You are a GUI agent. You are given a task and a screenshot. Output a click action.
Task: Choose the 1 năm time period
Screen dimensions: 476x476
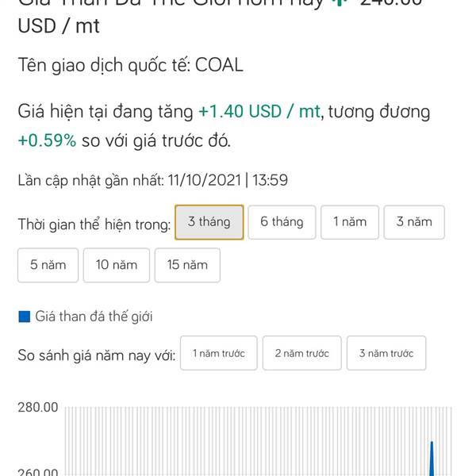349,222
